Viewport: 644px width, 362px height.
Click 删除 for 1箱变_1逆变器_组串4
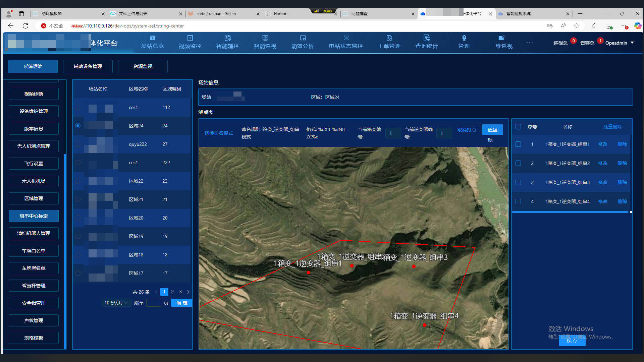(622, 201)
